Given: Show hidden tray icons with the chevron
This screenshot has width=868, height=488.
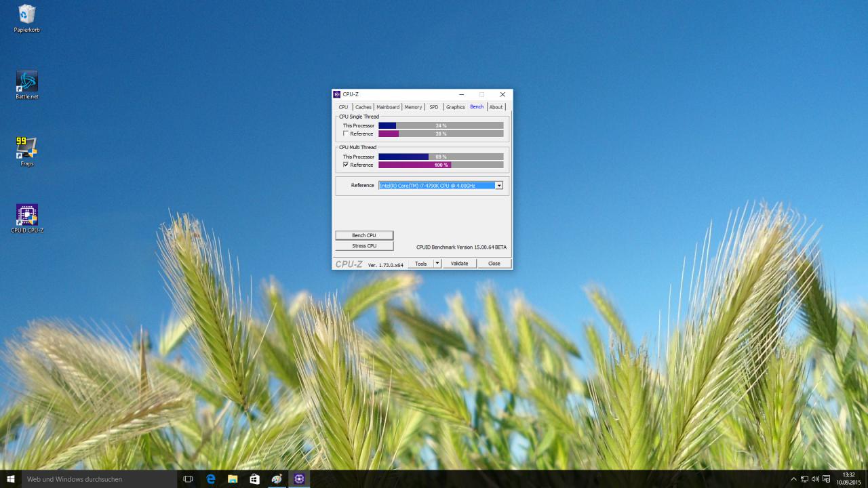Looking at the screenshot, I should coord(793,479).
